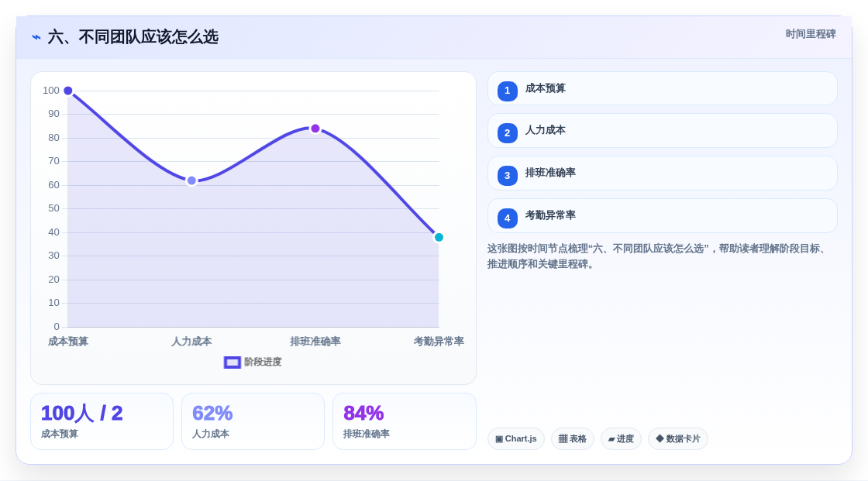This screenshot has width=868, height=481.
Task: Click the 人力成本 x-axis label
Action: (x=191, y=342)
